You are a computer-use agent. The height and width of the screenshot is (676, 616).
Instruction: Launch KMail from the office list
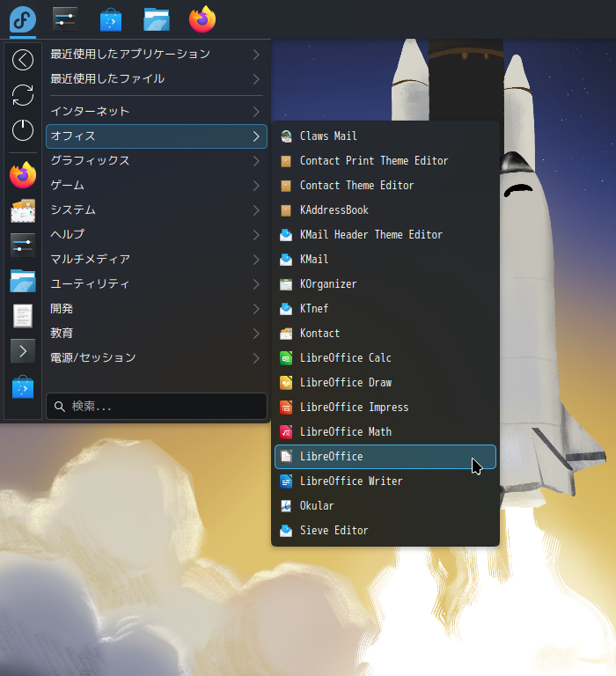[x=385, y=260]
